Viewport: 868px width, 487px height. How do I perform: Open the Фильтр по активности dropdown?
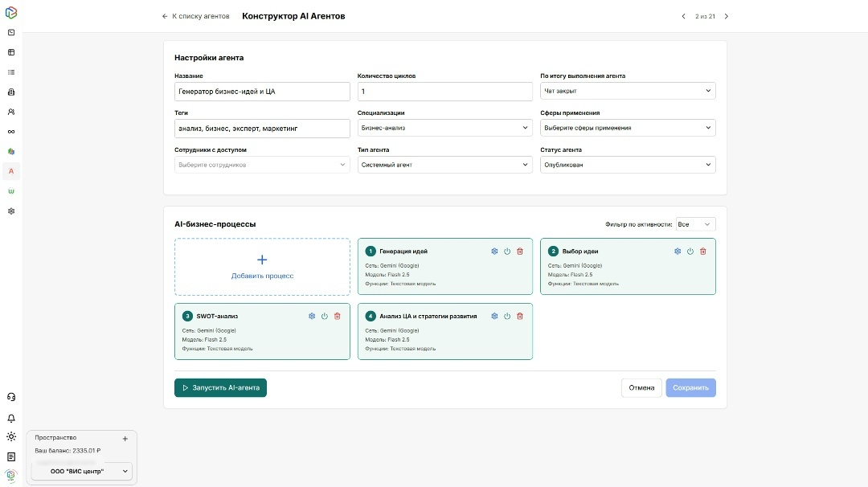point(695,224)
